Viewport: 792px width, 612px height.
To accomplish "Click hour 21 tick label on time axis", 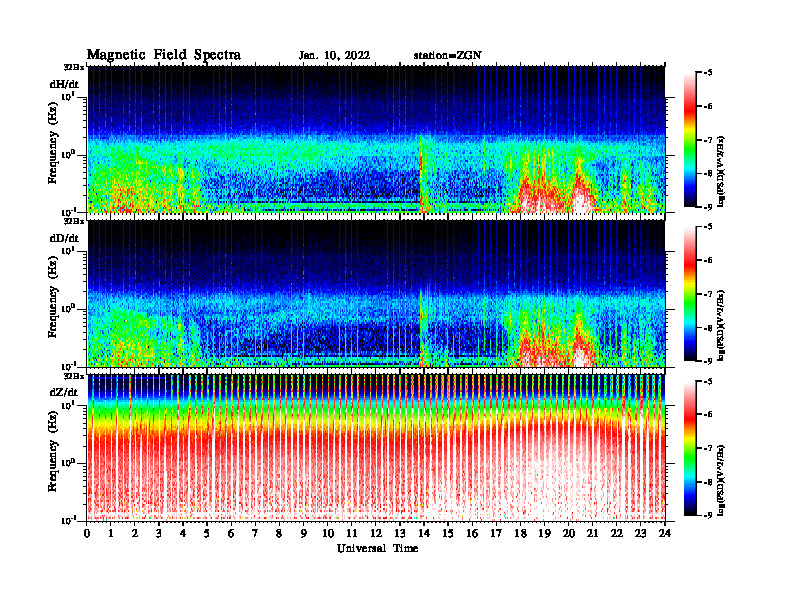I will 592,534.
